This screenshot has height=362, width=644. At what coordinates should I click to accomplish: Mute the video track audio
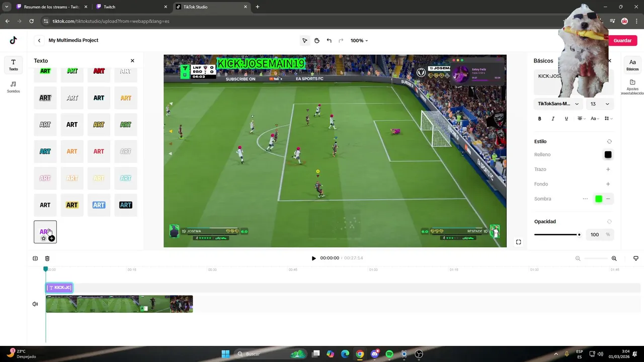pyautogui.click(x=35, y=304)
